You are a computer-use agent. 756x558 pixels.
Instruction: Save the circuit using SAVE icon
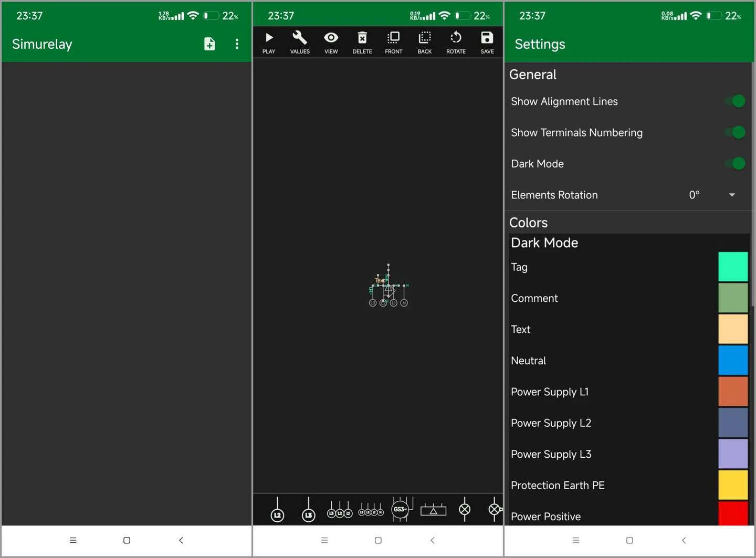point(487,42)
